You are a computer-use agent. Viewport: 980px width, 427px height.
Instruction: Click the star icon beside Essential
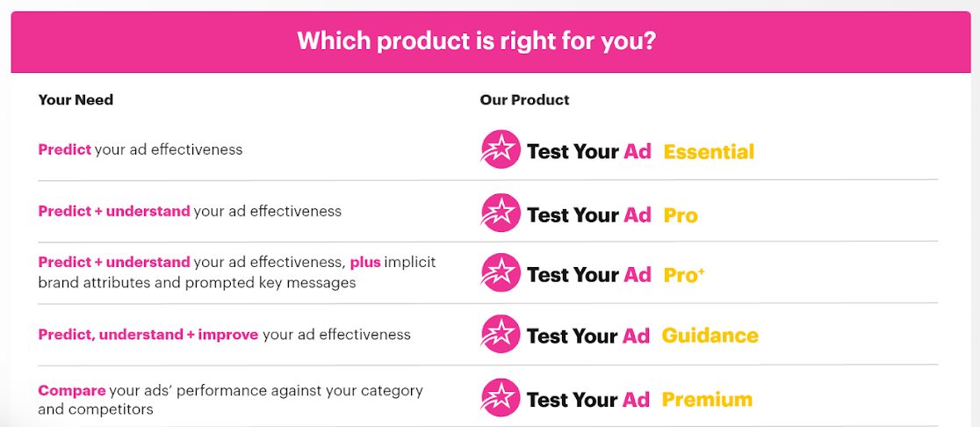(x=501, y=149)
